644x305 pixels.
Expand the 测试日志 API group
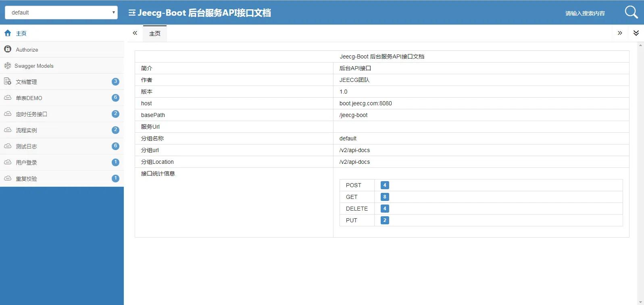(62, 146)
